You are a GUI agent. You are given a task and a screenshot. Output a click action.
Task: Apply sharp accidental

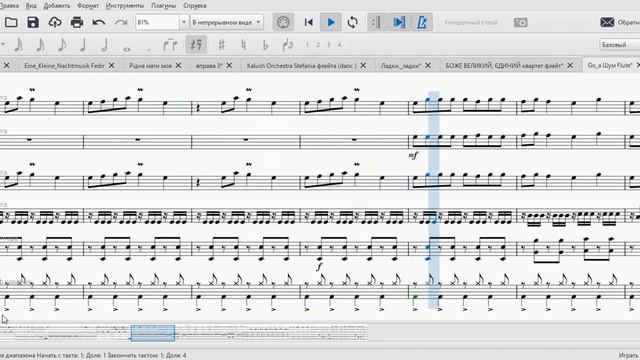coord(221,45)
